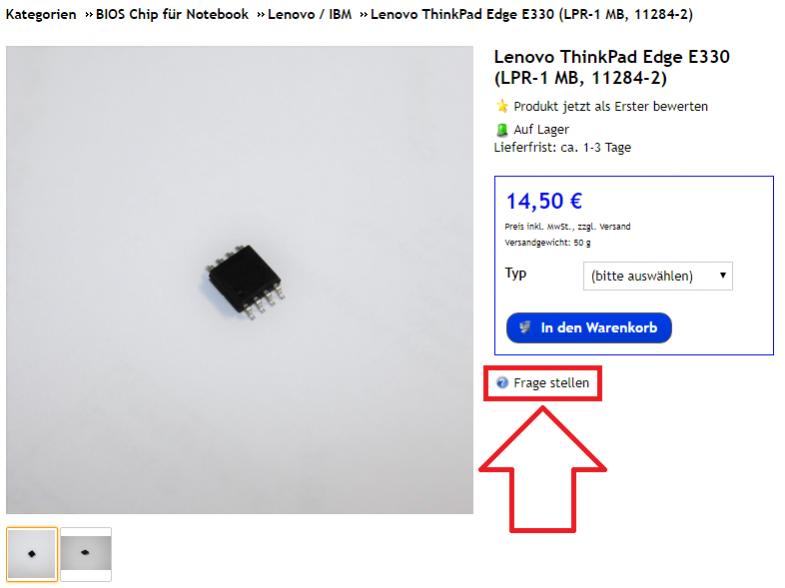
Task: Add product with In den Warenkorb
Action: [x=589, y=328]
